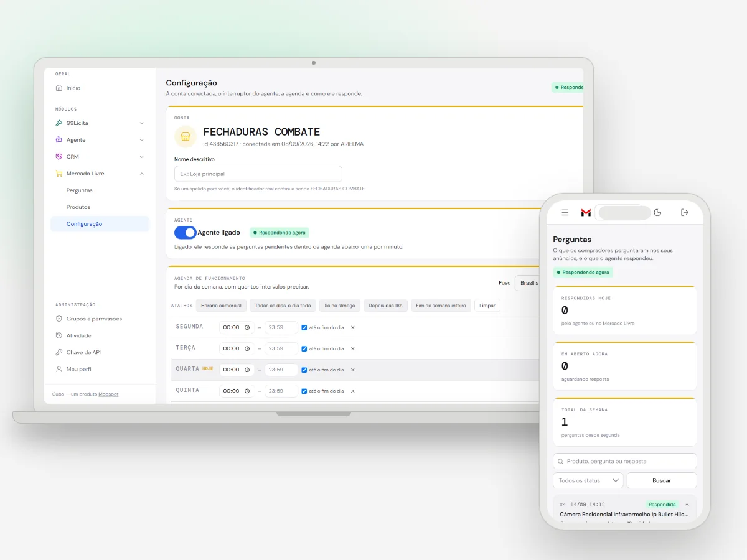Viewport: 747px width, 560px height.
Task: Open the Início home icon in sidebar
Action: pyautogui.click(x=59, y=88)
